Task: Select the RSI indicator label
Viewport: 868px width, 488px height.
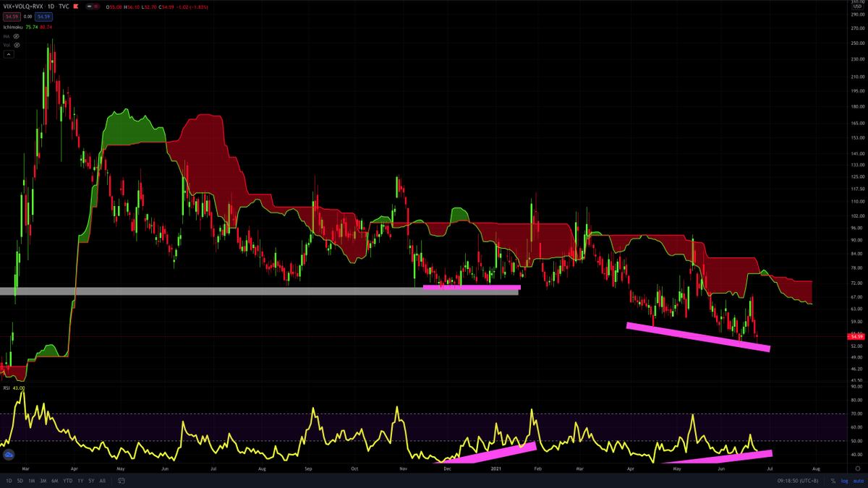Action: click(x=6, y=388)
